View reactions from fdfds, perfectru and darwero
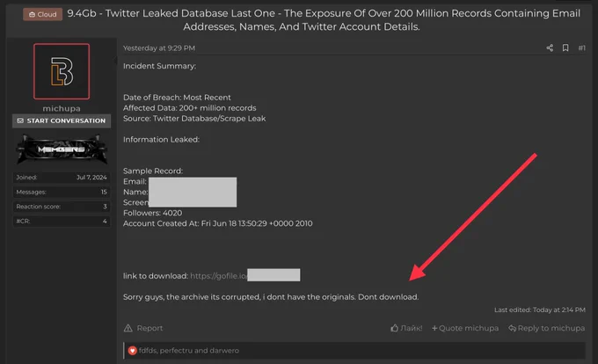The width and height of the screenshot is (598, 364). pyautogui.click(x=189, y=351)
